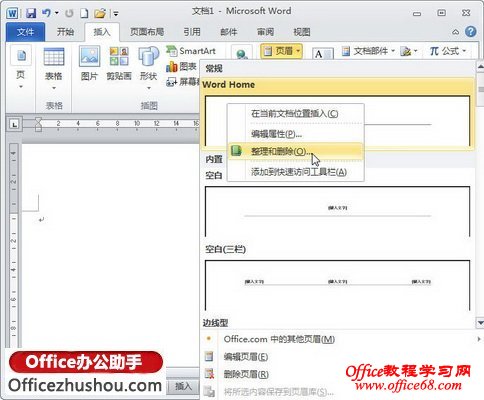Select the Word Home header thumbnail
The image size is (484, 400).
[x=337, y=121]
